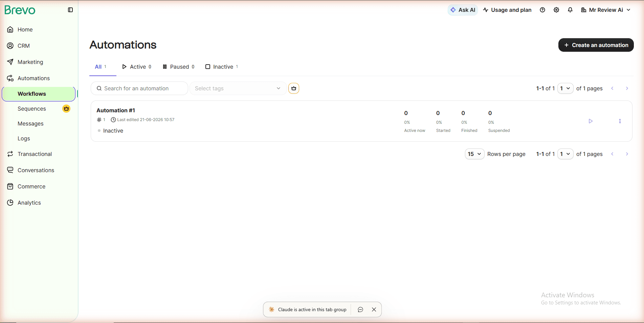Focus the Search for an automation field
The width and height of the screenshot is (644, 323).
point(139,88)
